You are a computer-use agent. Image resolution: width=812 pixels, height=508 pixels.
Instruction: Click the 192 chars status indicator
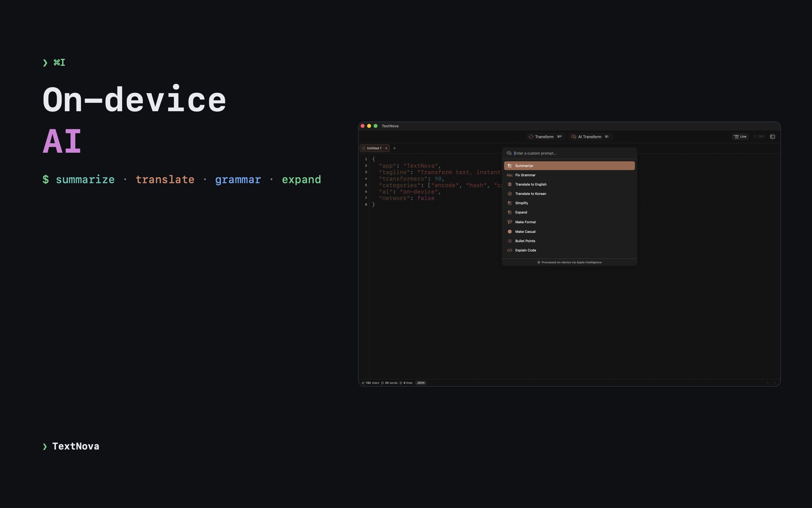370,383
